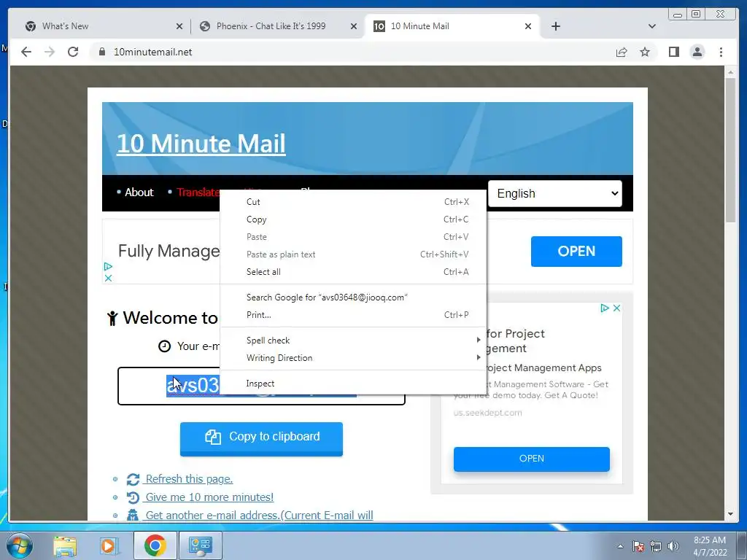
Task: Click the temporary email address field
Action: tap(262, 386)
